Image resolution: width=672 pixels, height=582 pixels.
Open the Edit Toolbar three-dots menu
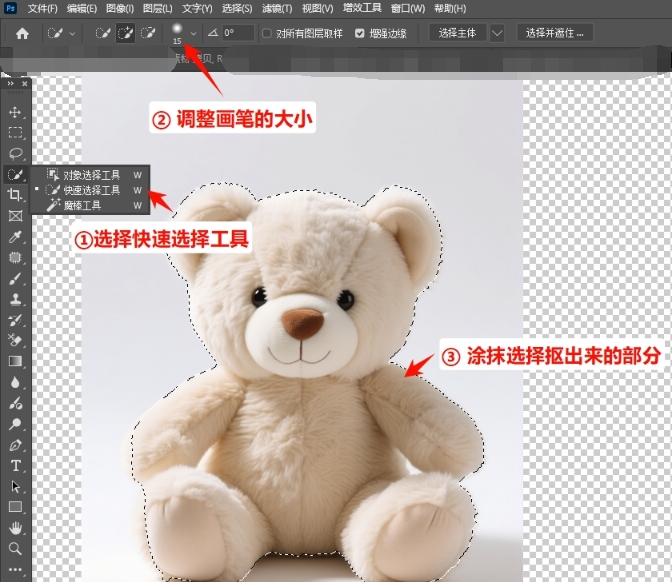tap(15, 570)
